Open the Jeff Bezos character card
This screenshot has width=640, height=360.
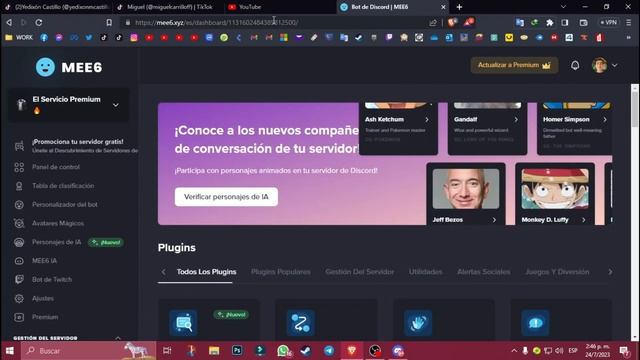tap(466, 194)
